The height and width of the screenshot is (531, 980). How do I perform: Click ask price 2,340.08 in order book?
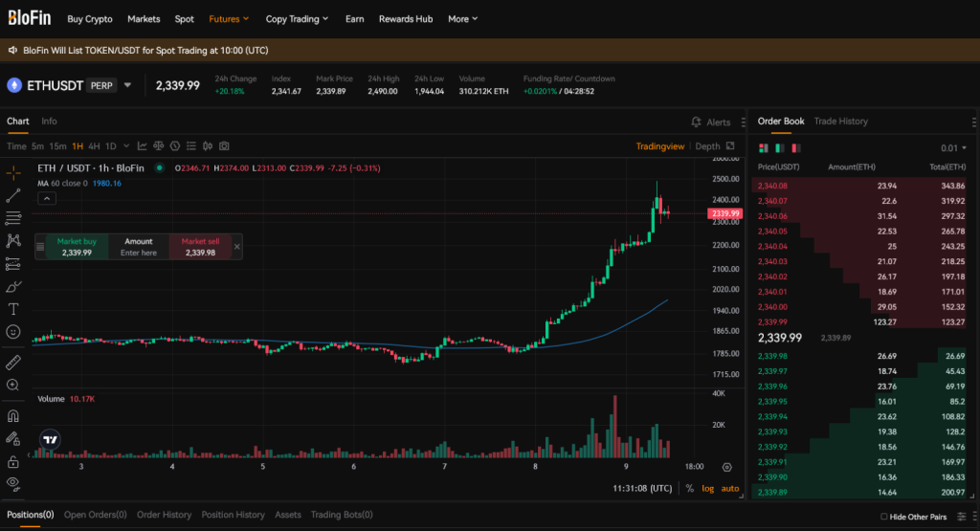tap(772, 187)
